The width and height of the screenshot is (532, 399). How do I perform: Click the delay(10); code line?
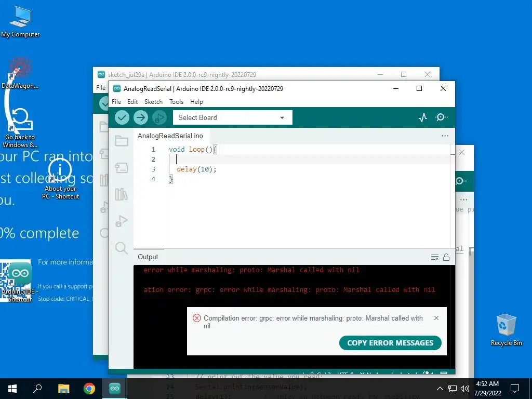196,169
